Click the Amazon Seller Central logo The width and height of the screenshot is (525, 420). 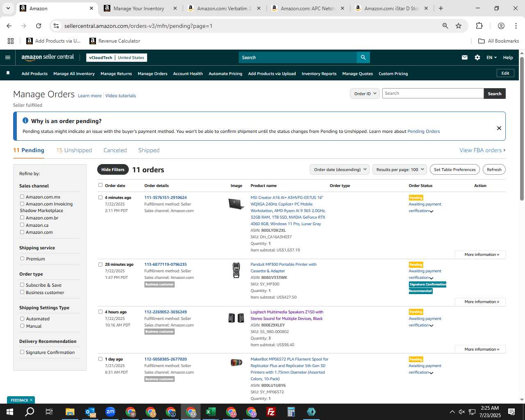coord(48,57)
